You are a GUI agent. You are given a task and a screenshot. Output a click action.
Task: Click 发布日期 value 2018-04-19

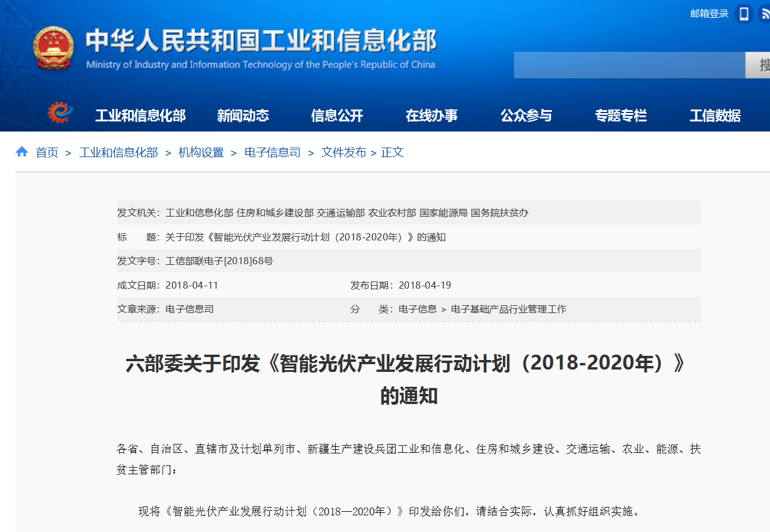[x=425, y=285]
